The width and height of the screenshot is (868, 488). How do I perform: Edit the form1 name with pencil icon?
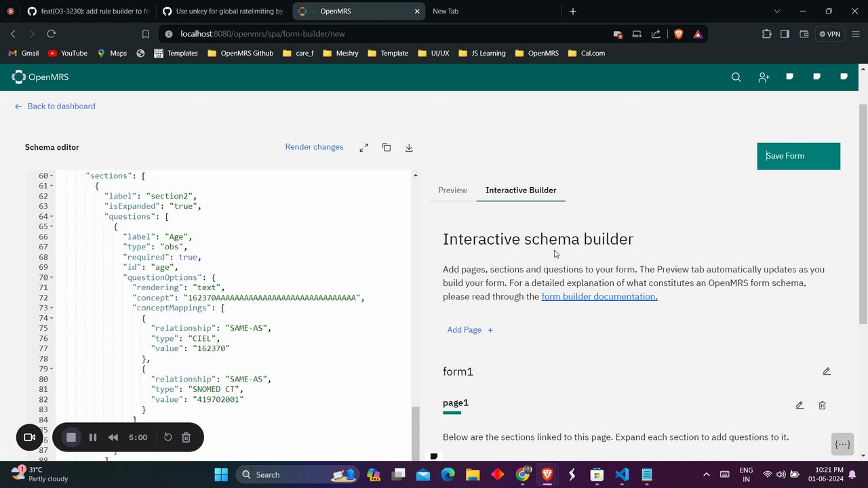[827, 371]
